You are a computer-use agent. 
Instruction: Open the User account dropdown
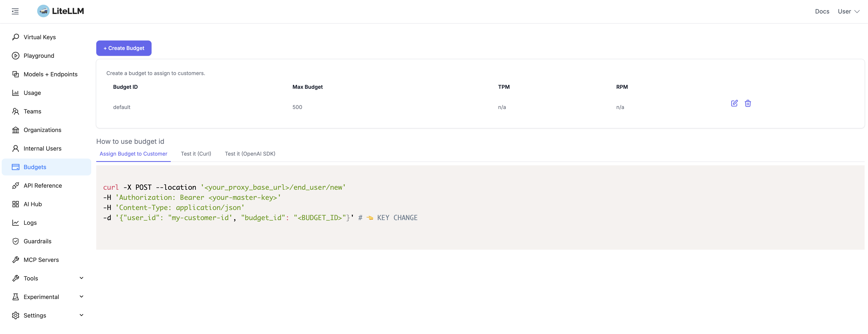click(848, 11)
